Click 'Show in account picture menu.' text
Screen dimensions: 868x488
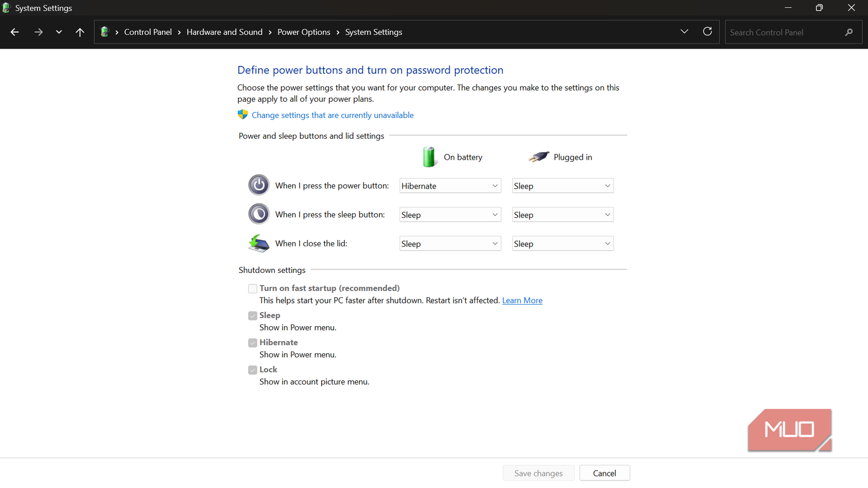314,382
